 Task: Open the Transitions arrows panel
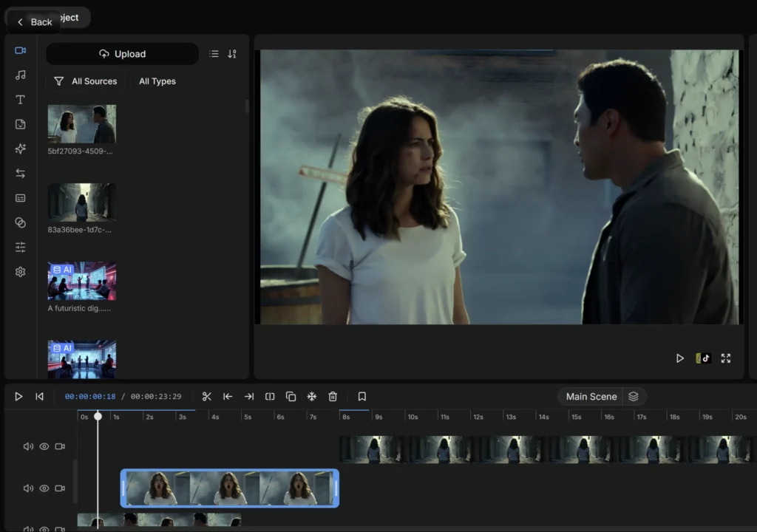pyautogui.click(x=21, y=174)
